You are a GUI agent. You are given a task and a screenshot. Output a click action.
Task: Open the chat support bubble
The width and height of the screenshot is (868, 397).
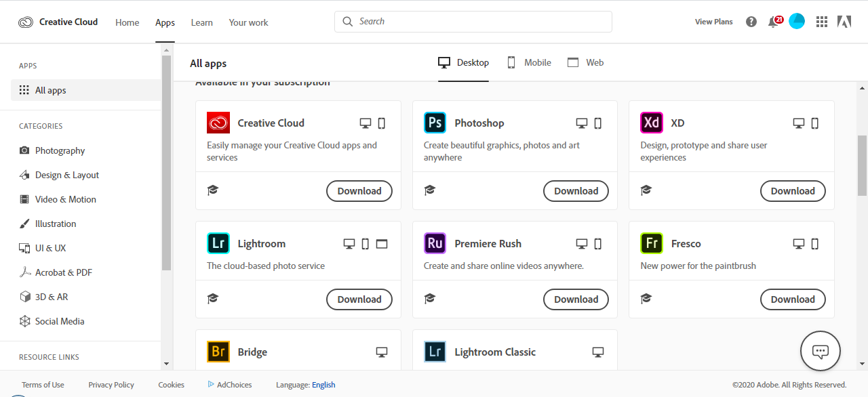[821, 352]
